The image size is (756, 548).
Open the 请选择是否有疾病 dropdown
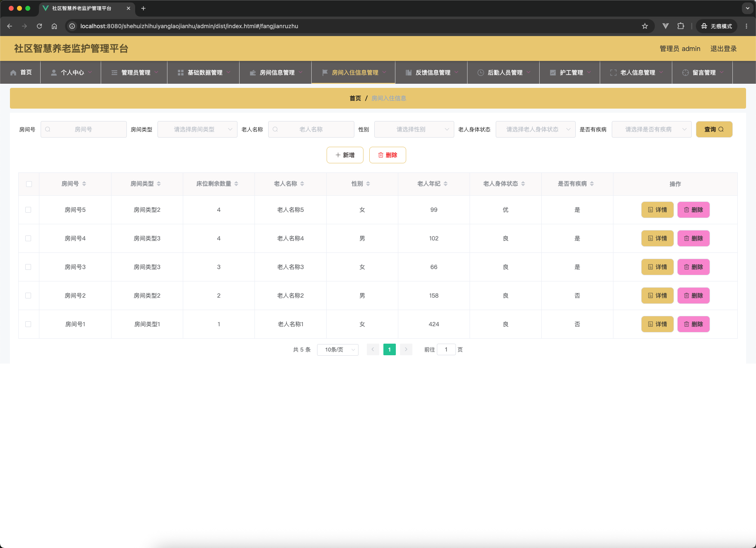(652, 129)
